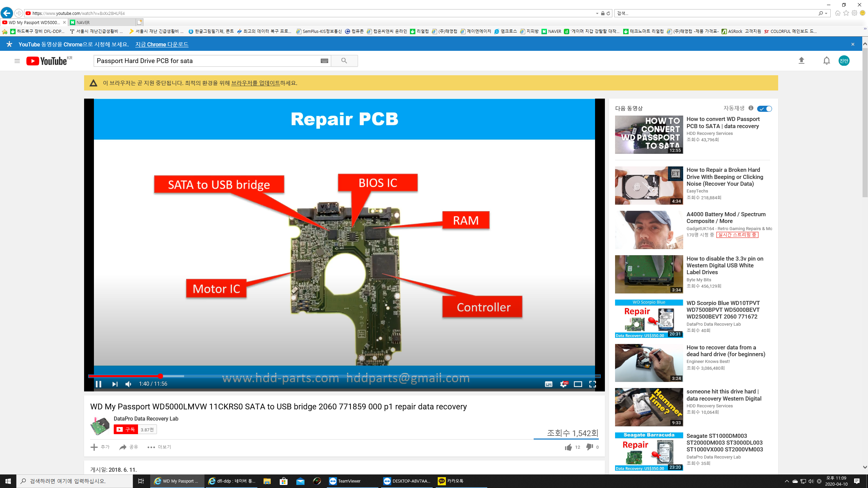Open WD Scorpio Blue repair thumbnail
Screen dimensions: 868x488
649,319
